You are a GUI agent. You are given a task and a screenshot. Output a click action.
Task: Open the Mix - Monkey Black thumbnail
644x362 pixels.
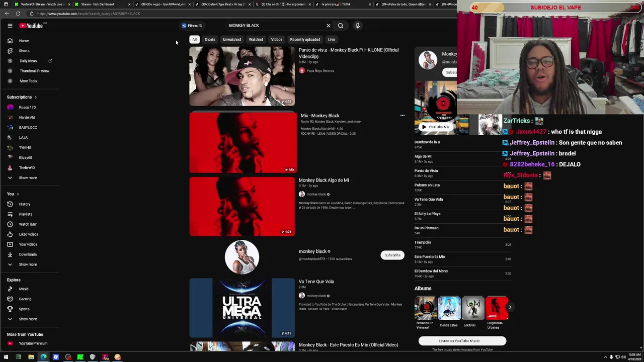(x=242, y=142)
